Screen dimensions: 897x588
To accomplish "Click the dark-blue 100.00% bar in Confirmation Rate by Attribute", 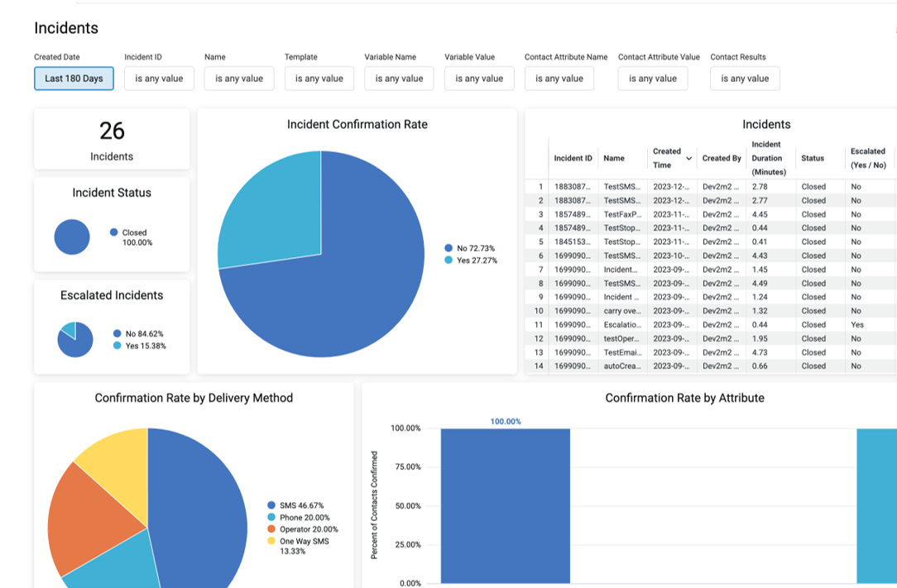I will (x=505, y=505).
